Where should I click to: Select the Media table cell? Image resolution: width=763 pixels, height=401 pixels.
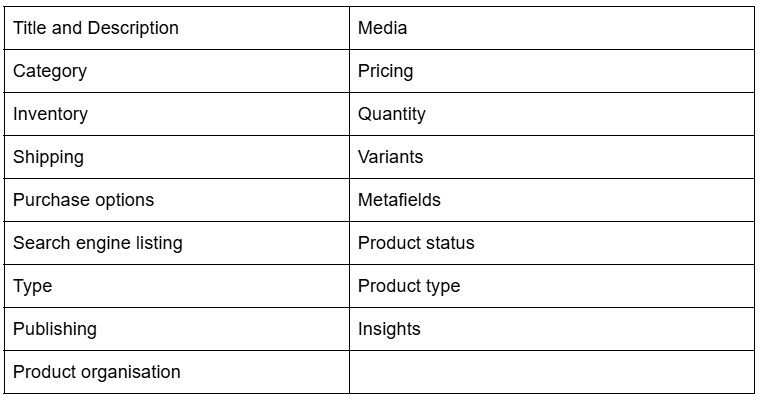[x=552, y=28]
